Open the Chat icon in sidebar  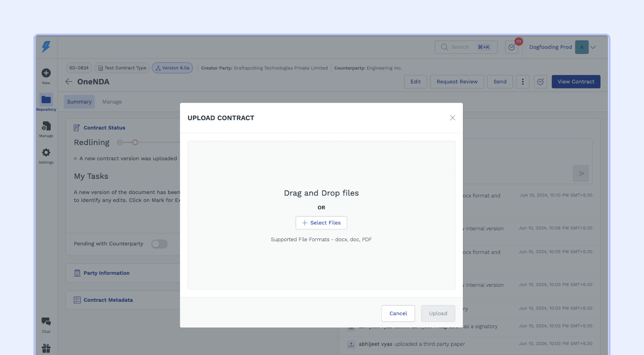pyautogui.click(x=46, y=322)
